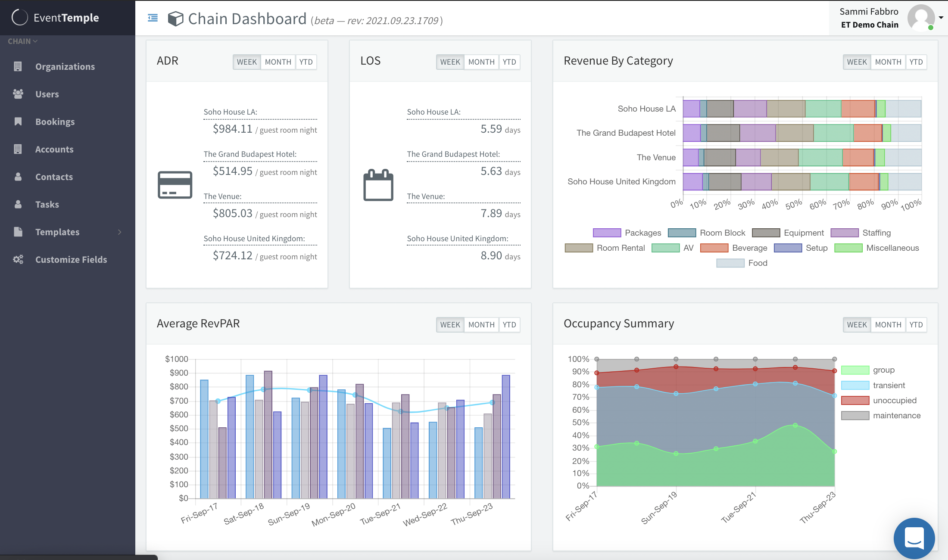Open the chat support bubble icon
This screenshot has width=948, height=560.
[914, 538]
